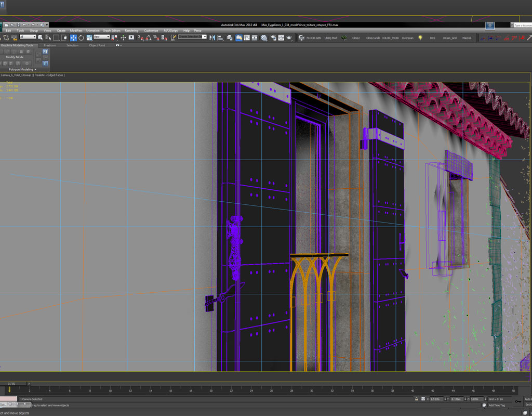Click the tree icon in toolbar

tap(344, 38)
